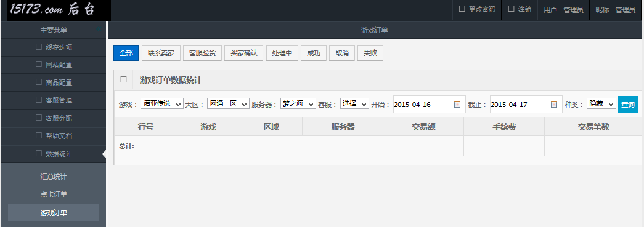Click the icon before 更改密码
The height and width of the screenshot is (227, 644).
[462, 9]
